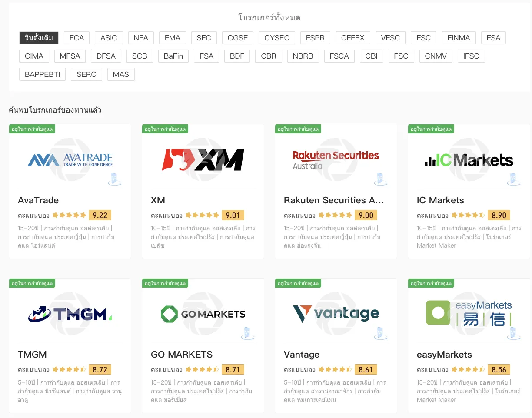Click the AvaTrade logo image
The image size is (532, 418).
pos(70,160)
